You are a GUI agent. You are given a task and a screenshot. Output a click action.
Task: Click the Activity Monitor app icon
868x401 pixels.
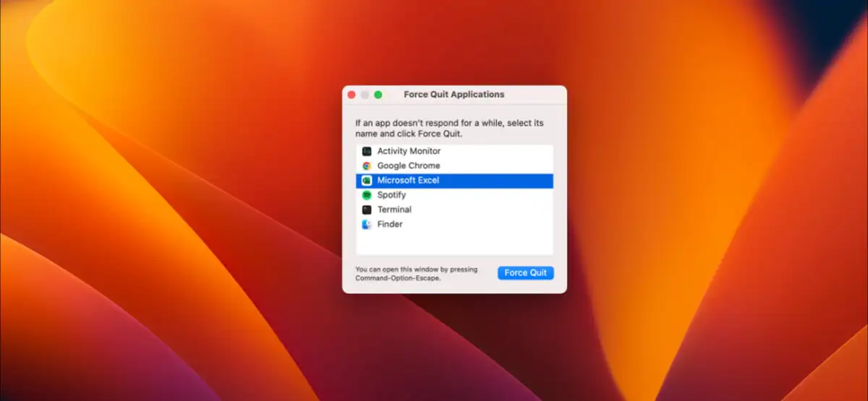367,152
